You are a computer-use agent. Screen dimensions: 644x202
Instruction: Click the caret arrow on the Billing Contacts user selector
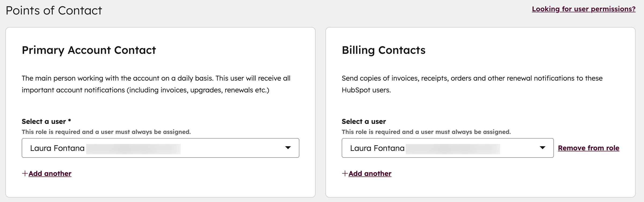[543, 148]
